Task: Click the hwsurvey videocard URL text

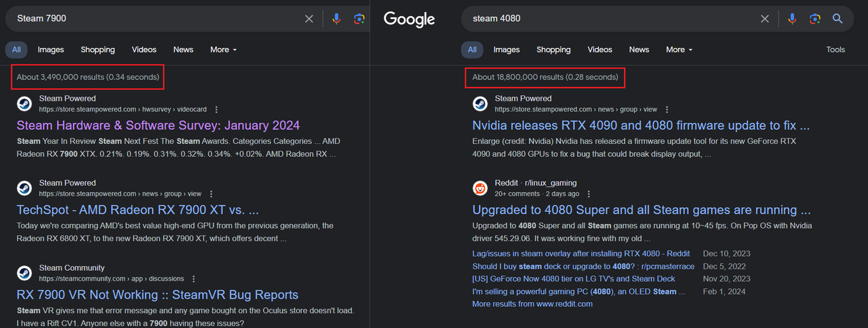Action: (x=123, y=109)
